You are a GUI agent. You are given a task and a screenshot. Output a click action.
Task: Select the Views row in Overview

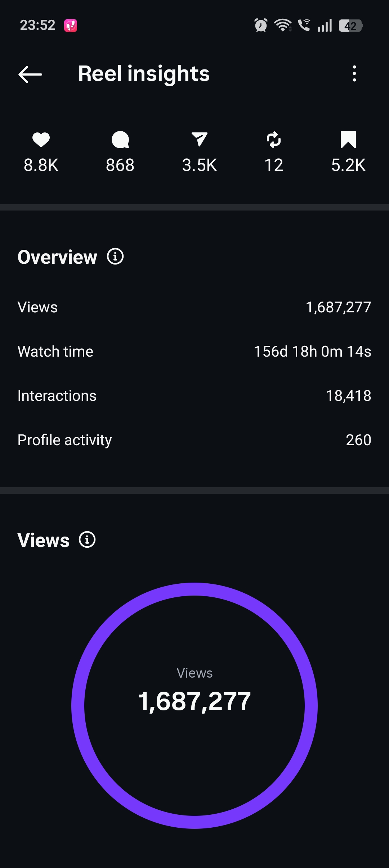tap(194, 307)
